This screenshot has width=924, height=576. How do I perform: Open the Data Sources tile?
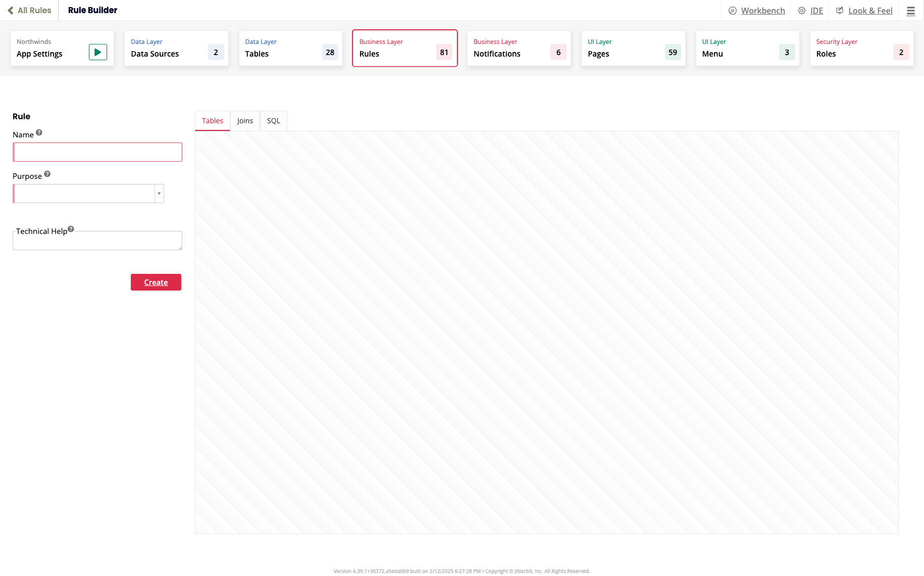[x=176, y=49]
